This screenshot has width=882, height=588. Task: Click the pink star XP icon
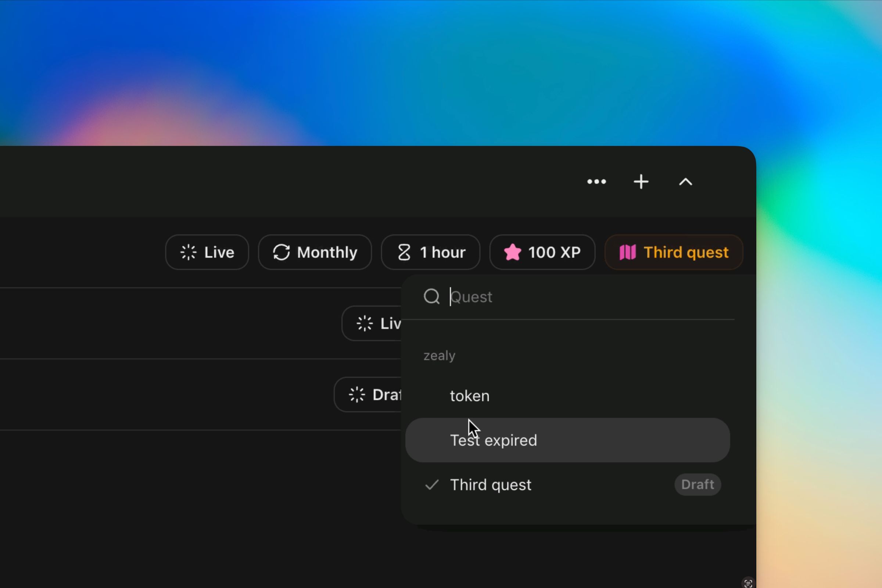(512, 252)
